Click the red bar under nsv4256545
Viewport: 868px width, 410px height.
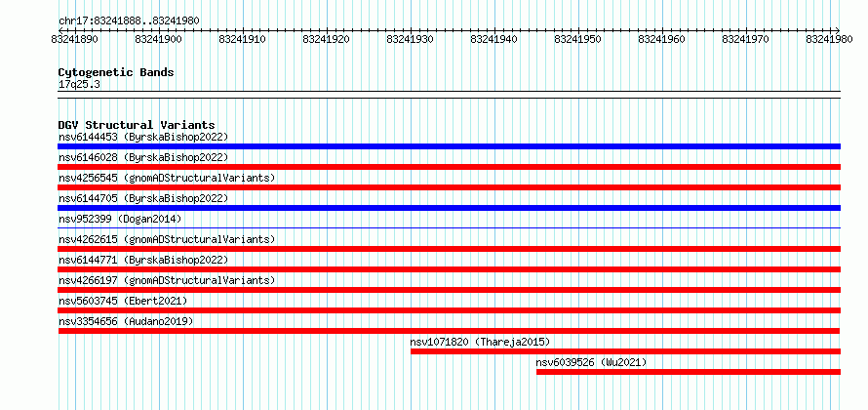tap(449, 187)
